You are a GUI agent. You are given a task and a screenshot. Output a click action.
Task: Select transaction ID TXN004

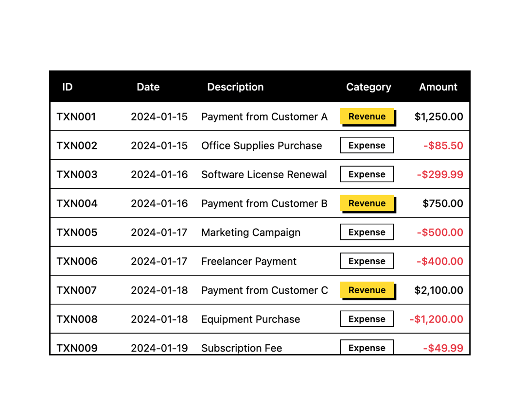77,203
